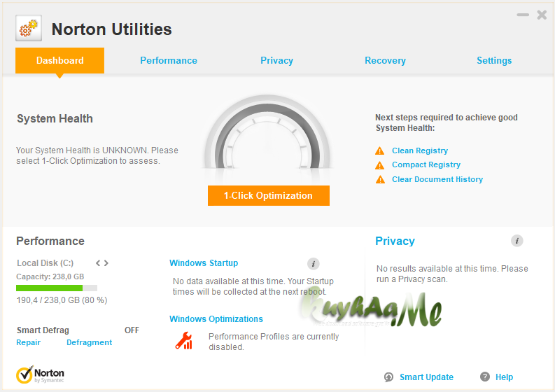Click the Norton by Symantec logo
This screenshot has height=392, width=555.
40,374
